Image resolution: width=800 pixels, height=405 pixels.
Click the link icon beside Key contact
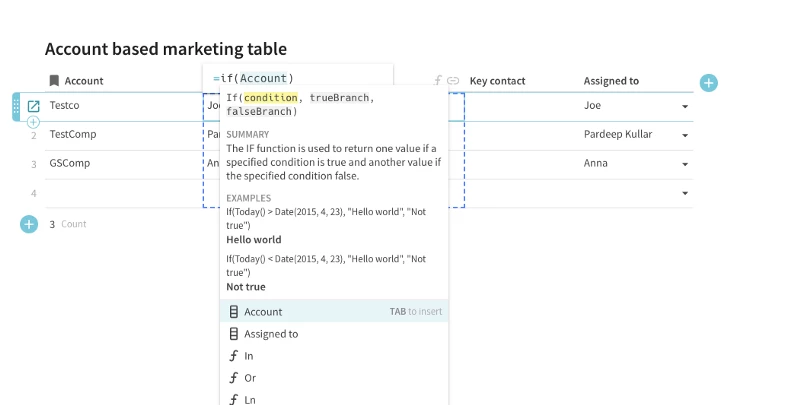[453, 81]
